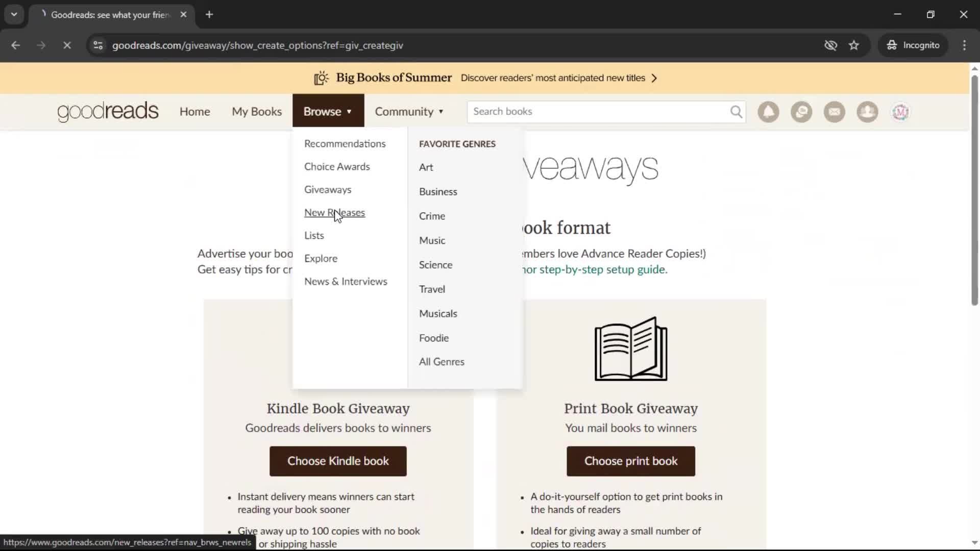This screenshot has width=980, height=551.
Task: Click Discover readers' most anticipated new titles
Action: [x=553, y=78]
